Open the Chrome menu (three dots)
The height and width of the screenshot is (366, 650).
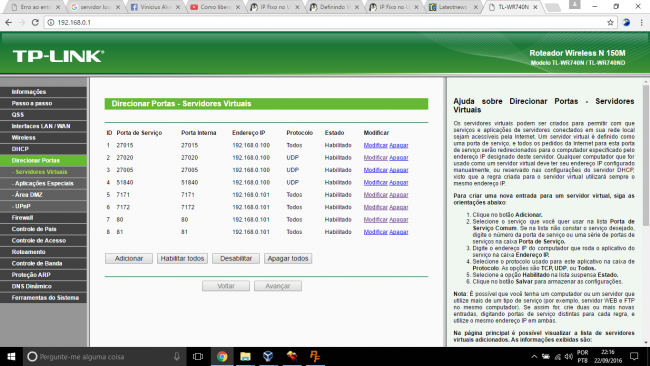coord(641,22)
